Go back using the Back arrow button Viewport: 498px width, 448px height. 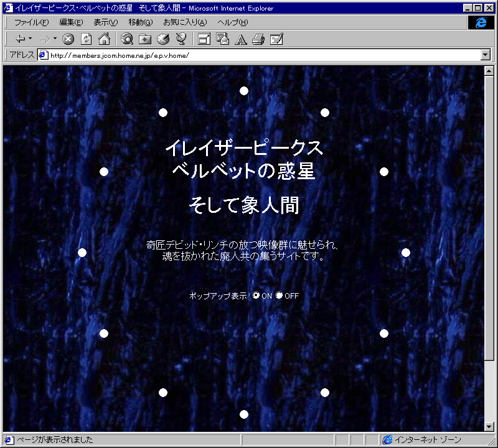pos(21,39)
